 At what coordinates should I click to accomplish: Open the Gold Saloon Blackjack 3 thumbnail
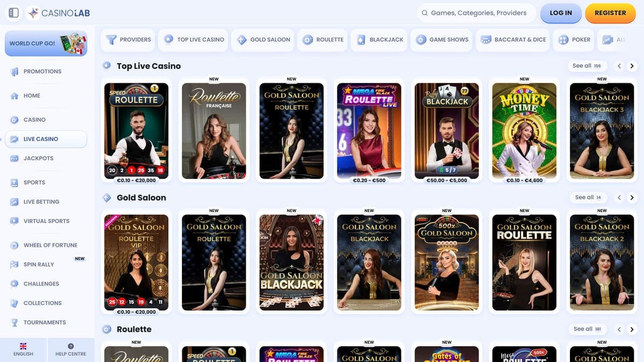click(602, 131)
